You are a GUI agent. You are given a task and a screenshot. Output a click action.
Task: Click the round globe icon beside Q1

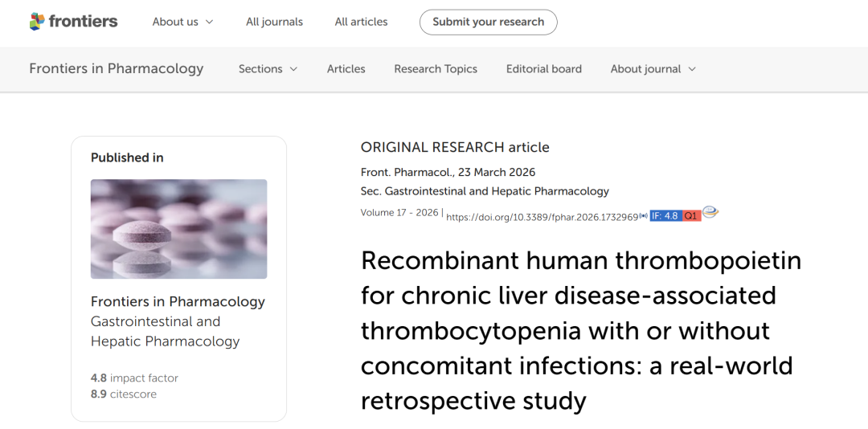(x=710, y=213)
